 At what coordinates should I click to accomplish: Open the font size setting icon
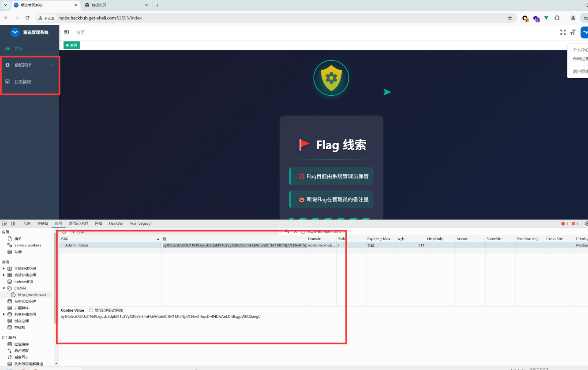573,32
